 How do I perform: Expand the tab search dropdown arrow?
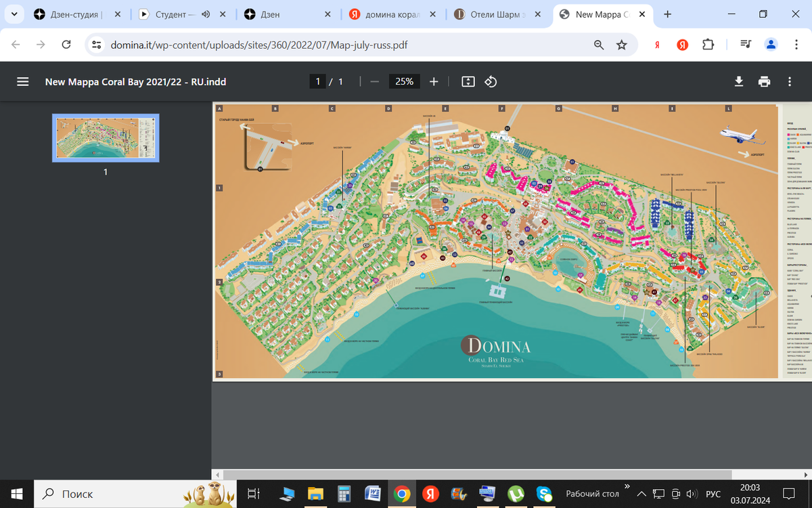pyautogui.click(x=14, y=14)
